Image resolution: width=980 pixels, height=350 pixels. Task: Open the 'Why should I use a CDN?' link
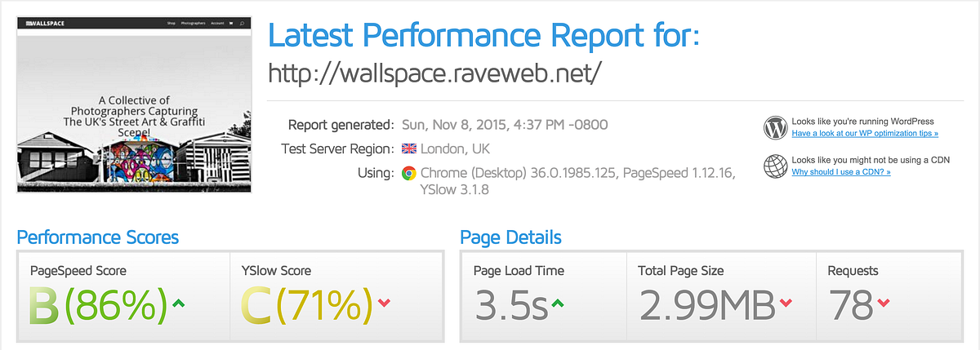(840, 172)
